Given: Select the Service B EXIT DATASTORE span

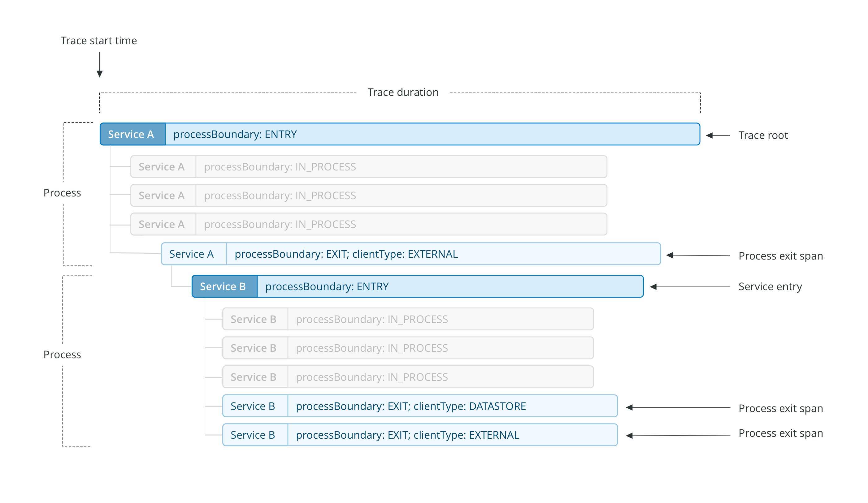Looking at the screenshot, I should click(420, 406).
